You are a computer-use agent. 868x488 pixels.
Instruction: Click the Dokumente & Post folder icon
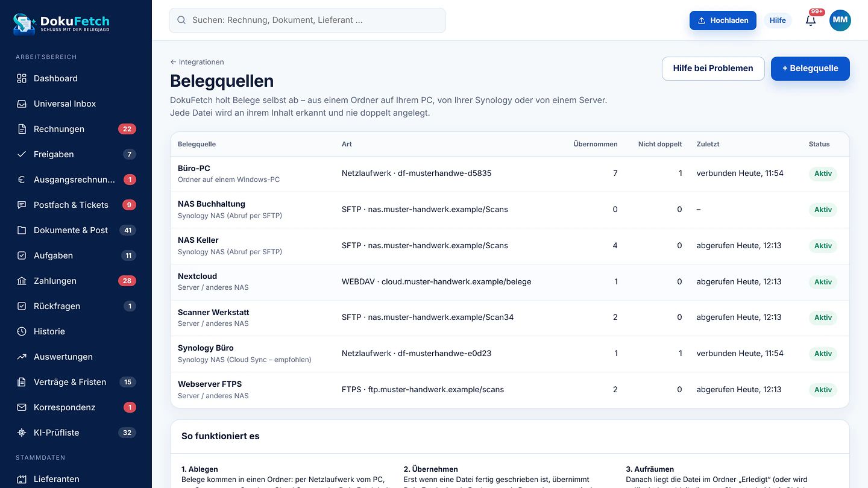(22, 230)
